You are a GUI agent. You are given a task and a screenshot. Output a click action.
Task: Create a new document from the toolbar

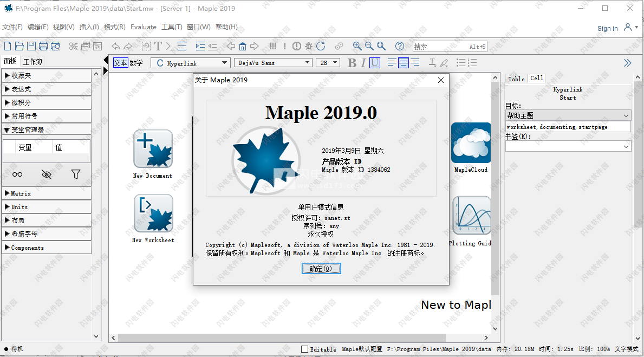point(8,46)
